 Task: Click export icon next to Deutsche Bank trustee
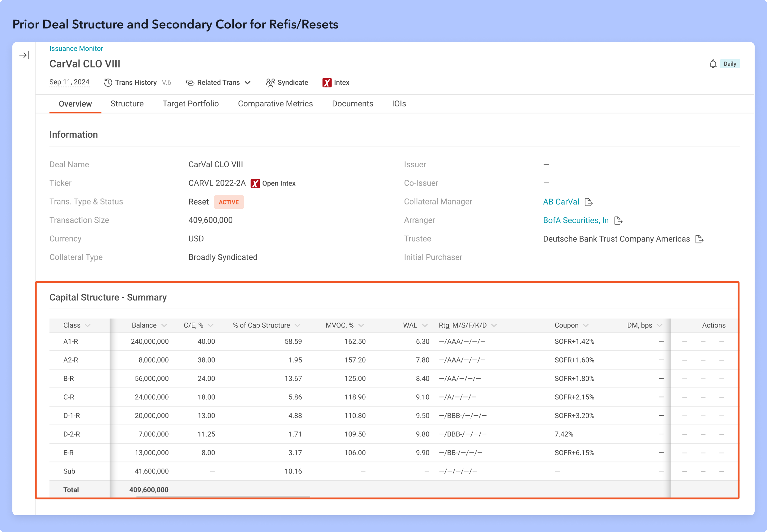[699, 239]
